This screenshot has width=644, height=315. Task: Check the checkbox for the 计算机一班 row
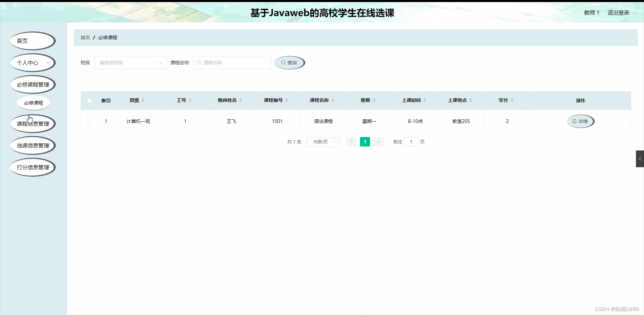[89, 121]
